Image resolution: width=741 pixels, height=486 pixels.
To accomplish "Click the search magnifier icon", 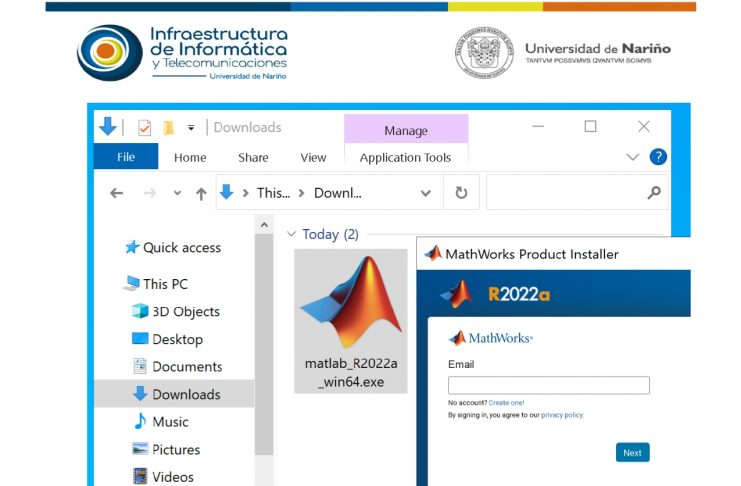I will tap(654, 192).
